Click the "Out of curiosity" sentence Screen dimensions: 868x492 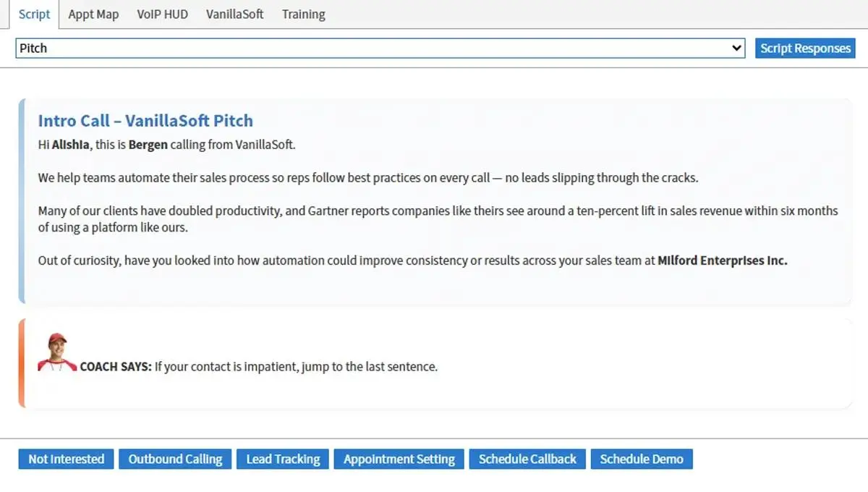413,260
